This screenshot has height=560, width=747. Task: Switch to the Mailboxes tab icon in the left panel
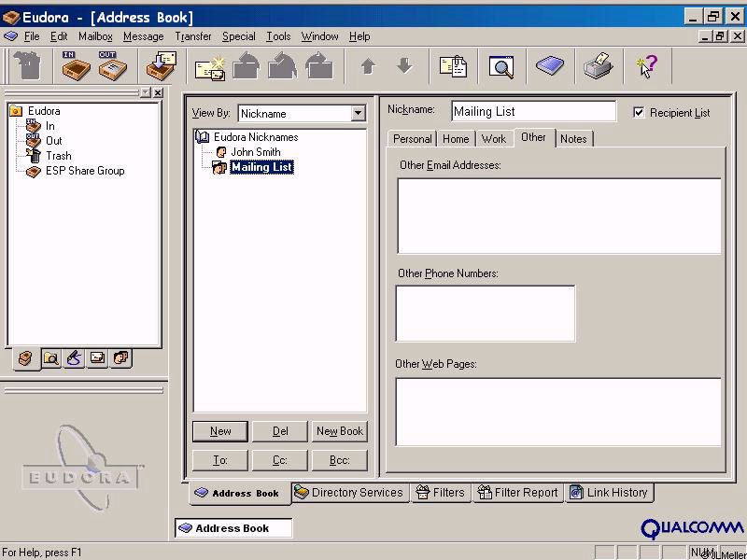26,358
